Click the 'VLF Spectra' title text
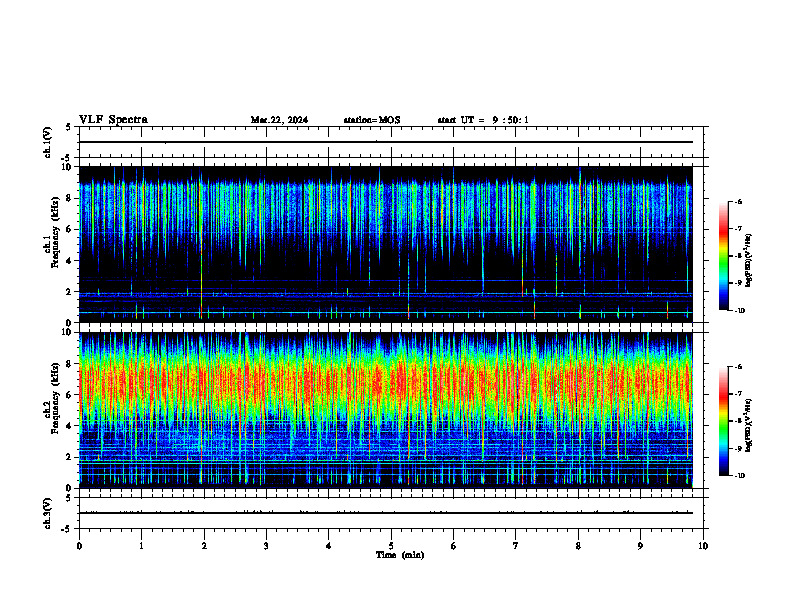The width and height of the screenshot is (792, 612). click(113, 120)
